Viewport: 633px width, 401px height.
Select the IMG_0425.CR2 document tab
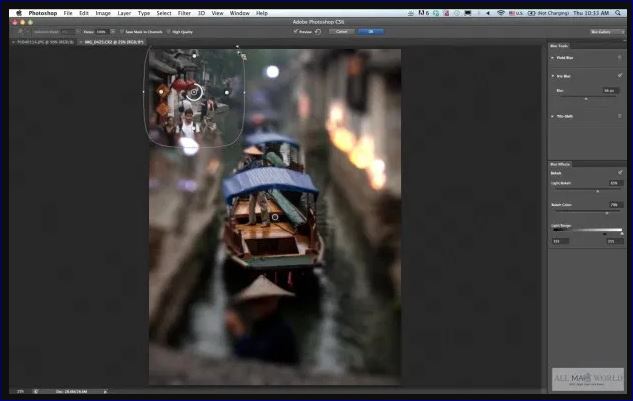(111, 42)
